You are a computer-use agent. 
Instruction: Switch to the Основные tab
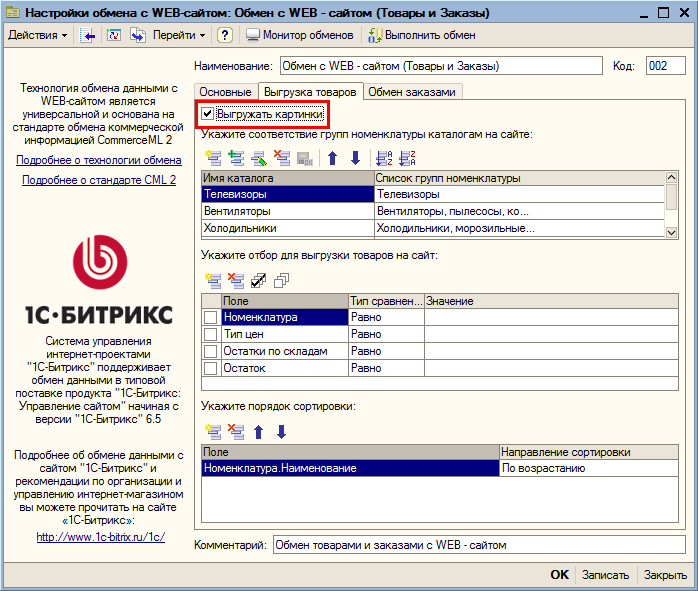[226, 92]
